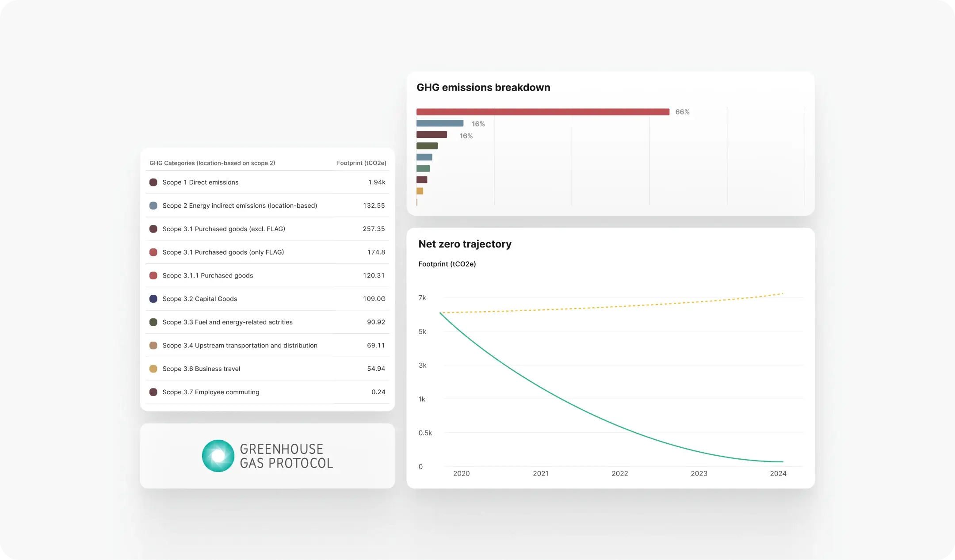Image resolution: width=955 pixels, height=560 pixels.
Task: Click the Scope 3.3 Fuel and energy dot
Action: pyautogui.click(x=153, y=322)
